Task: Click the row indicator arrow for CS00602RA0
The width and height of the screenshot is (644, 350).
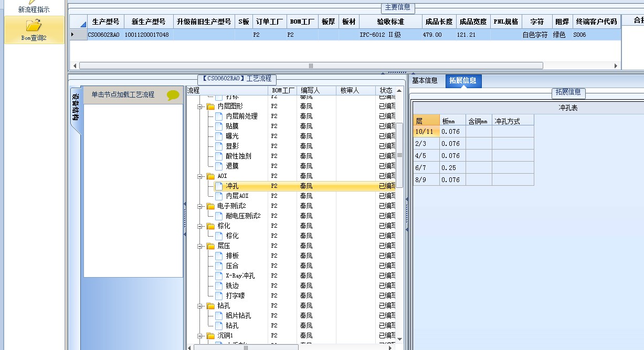Action: pos(78,35)
